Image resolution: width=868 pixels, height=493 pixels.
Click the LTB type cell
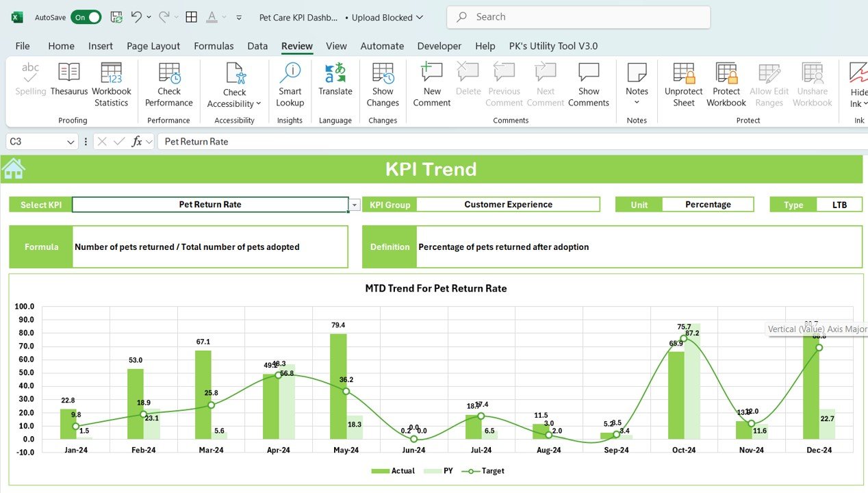[x=839, y=204]
